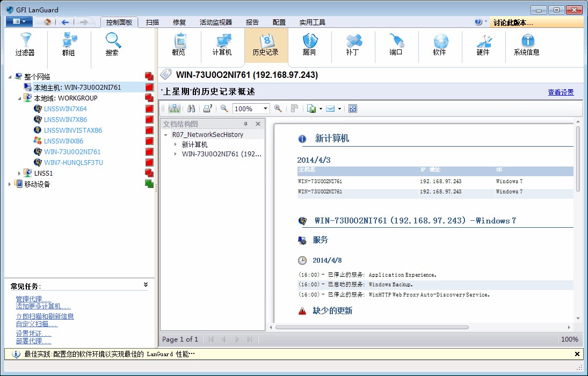Open the export format dropdown arrow
Screen dimensions: 588x376
[321, 109]
